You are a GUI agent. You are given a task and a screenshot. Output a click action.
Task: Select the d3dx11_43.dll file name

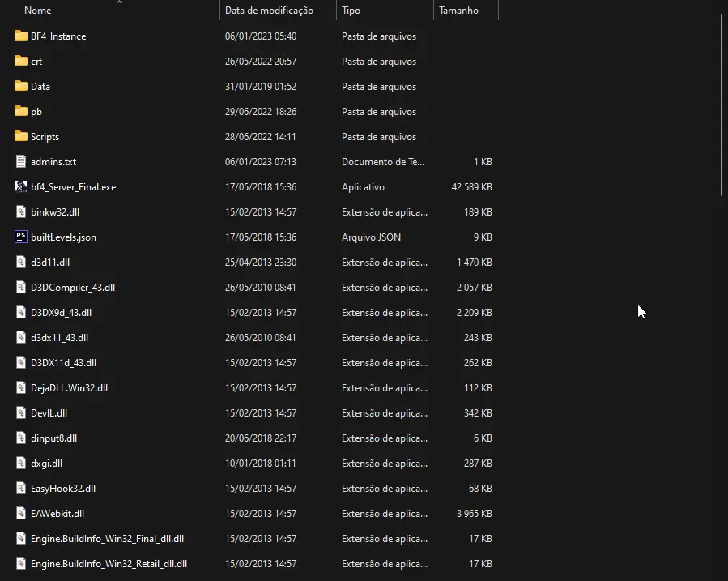(x=59, y=337)
